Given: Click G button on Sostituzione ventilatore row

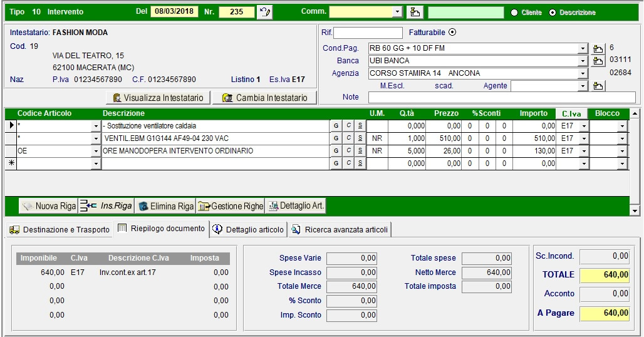Looking at the screenshot, I should (336, 126).
